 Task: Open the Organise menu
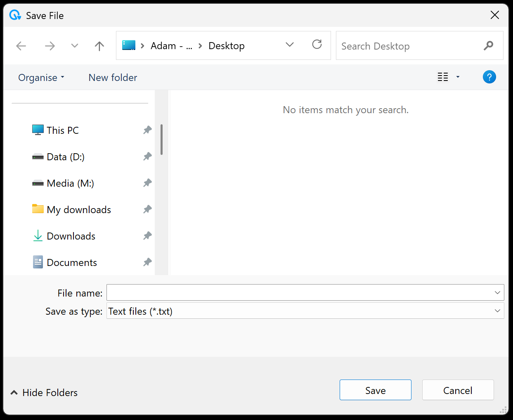pyautogui.click(x=41, y=78)
